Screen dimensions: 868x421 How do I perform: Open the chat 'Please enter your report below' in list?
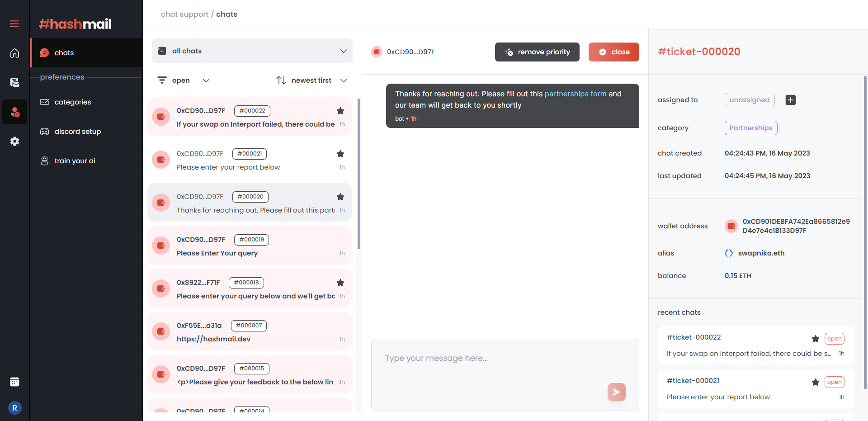[x=250, y=160]
